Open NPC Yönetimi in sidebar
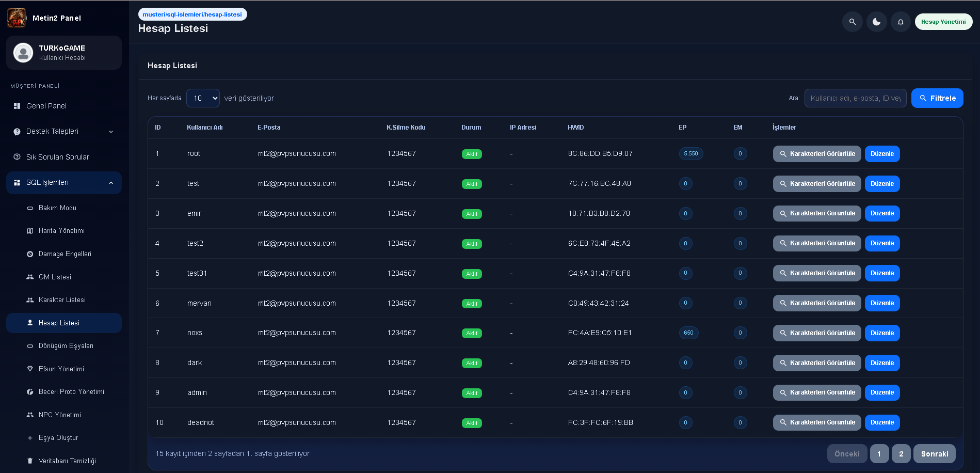 point(64,415)
